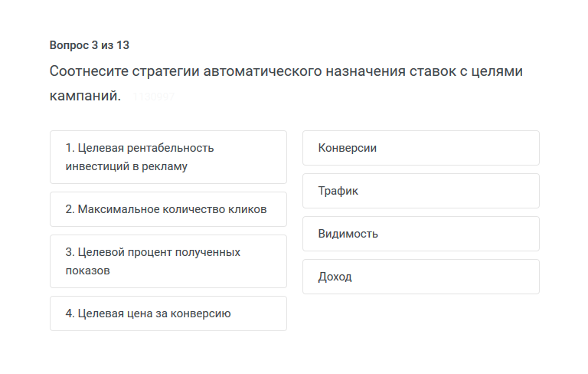This screenshot has height=374, width=588.
Task: Pick "Целевая цена за конверсию" strategy
Action: [x=168, y=313]
